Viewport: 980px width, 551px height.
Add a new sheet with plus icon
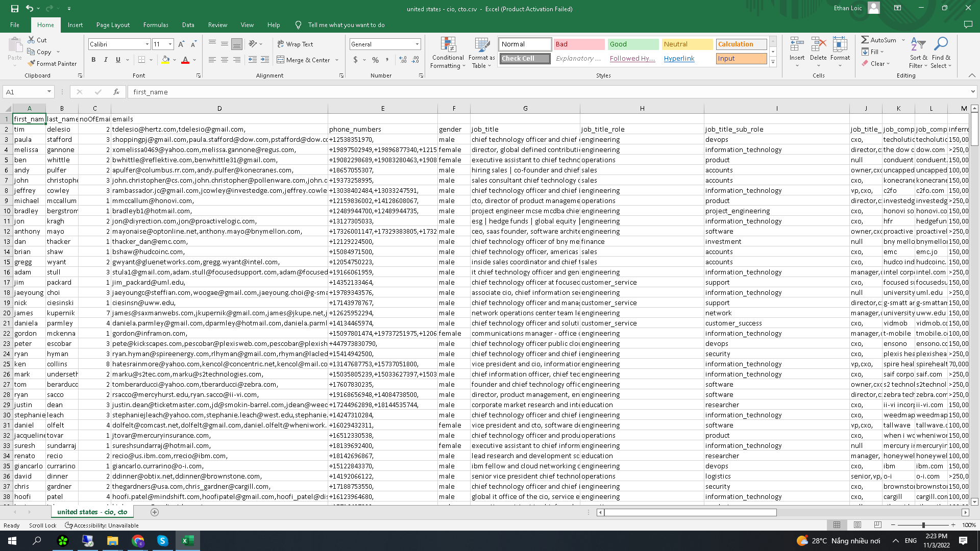click(155, 512)
